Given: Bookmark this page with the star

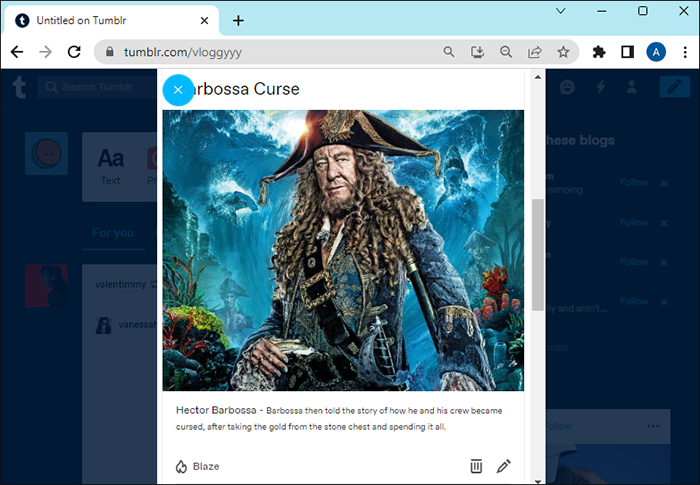Looking at the screenshot, I should (x=563, y=52).
